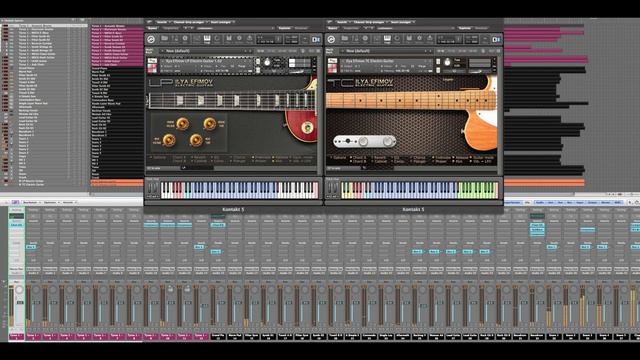Open Browse panel in LP Kontakt window
This screenshot has height=360, width=640.
tap(164, 39)
